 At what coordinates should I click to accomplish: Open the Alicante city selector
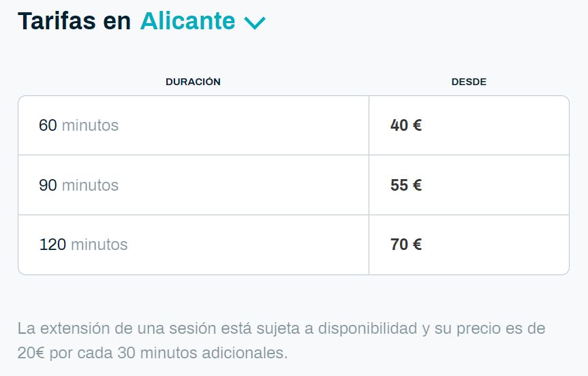187,21
